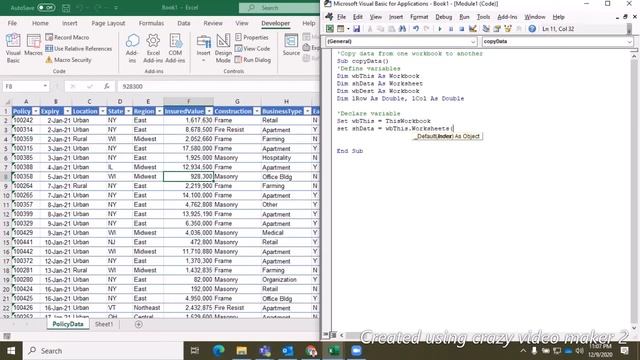Click the Windows taskbar Search box
This screenshot has width=640, height=360.
point(102,351)
